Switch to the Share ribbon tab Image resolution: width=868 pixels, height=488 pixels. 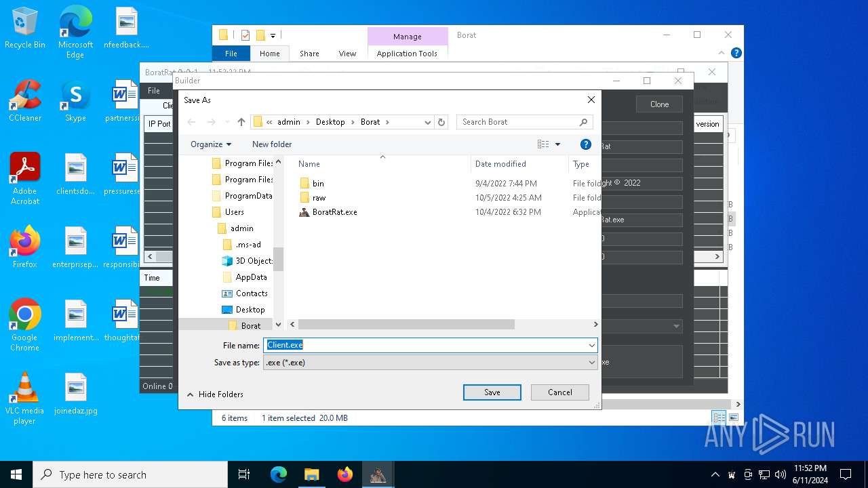[x=309, y=54]
